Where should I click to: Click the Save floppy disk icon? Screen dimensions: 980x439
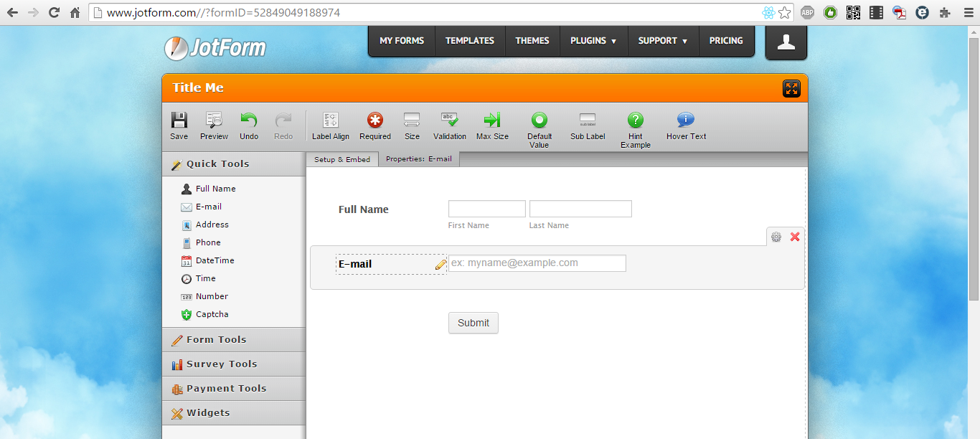[x=179, y=121]
